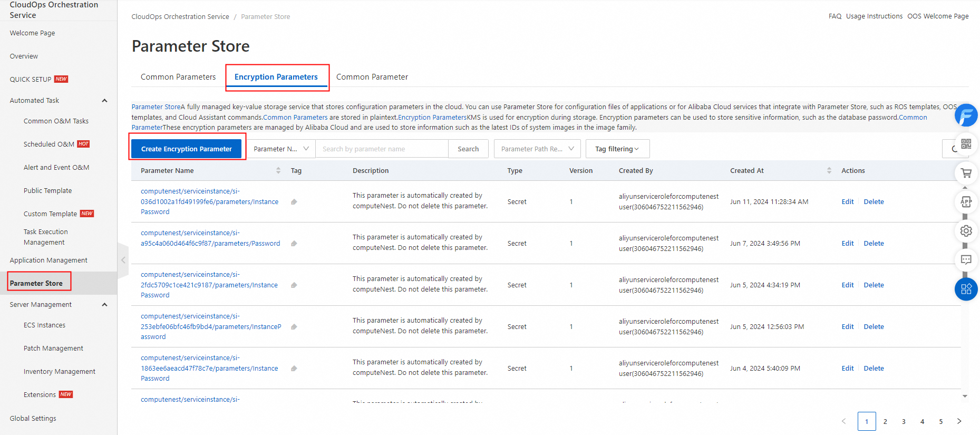
Task: Open QUICK SETUP in sidebar
Action: (31, 80)
